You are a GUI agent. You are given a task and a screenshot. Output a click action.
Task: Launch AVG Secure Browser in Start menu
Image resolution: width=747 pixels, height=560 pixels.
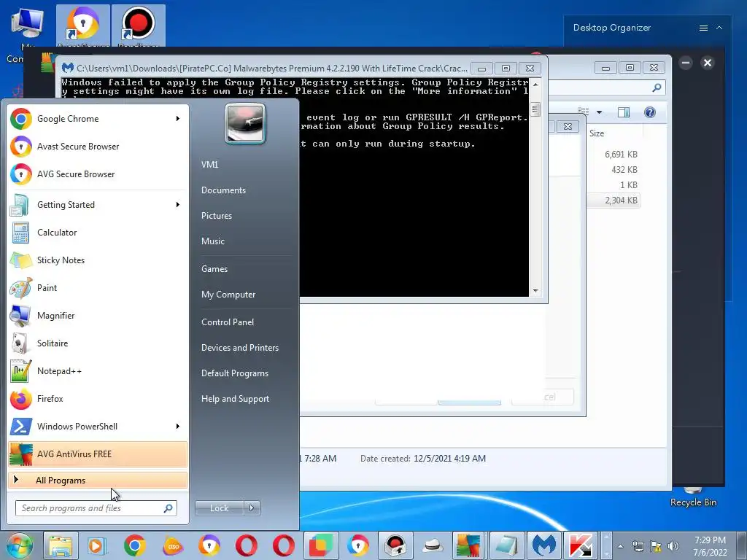click(98, 174)
